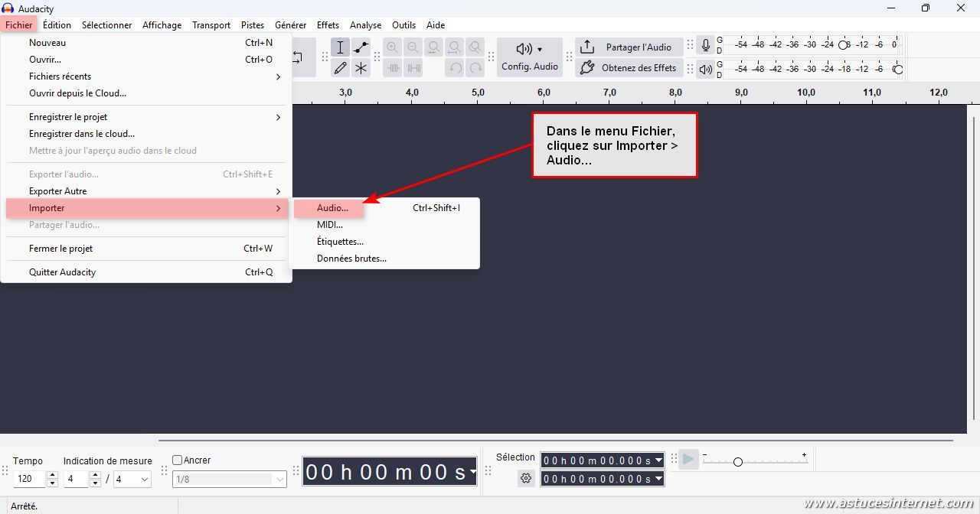Click the record meter microphone icon
The height and width of the screenshot is (514, 980).
click(x=706, y=46)
